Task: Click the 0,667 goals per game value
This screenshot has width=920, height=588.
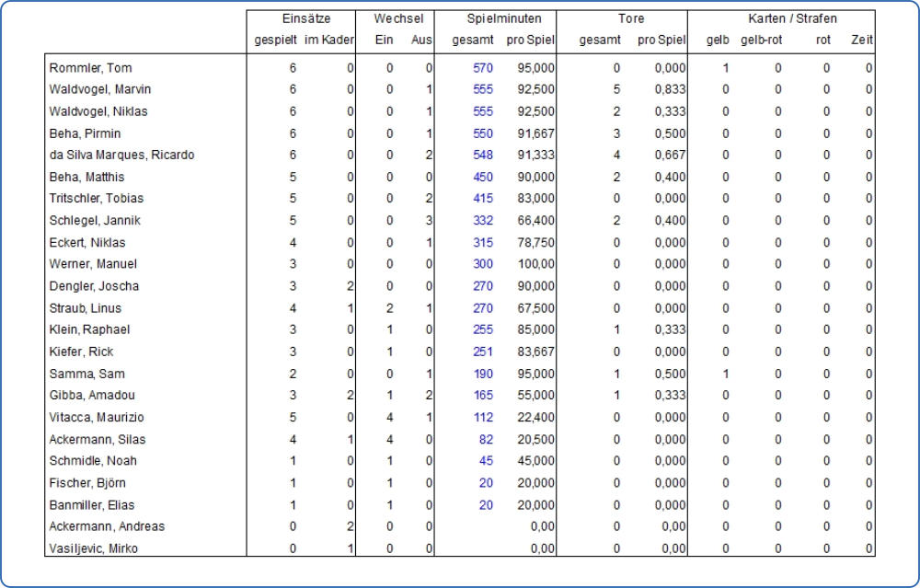Action: click(x=670, y=155)
